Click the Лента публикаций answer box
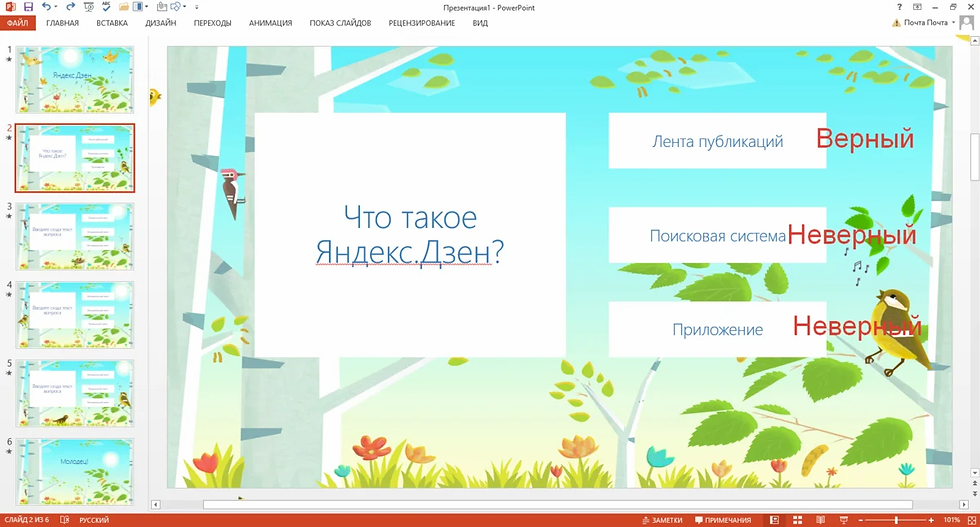Screen dimensions: 980x527 718,141
